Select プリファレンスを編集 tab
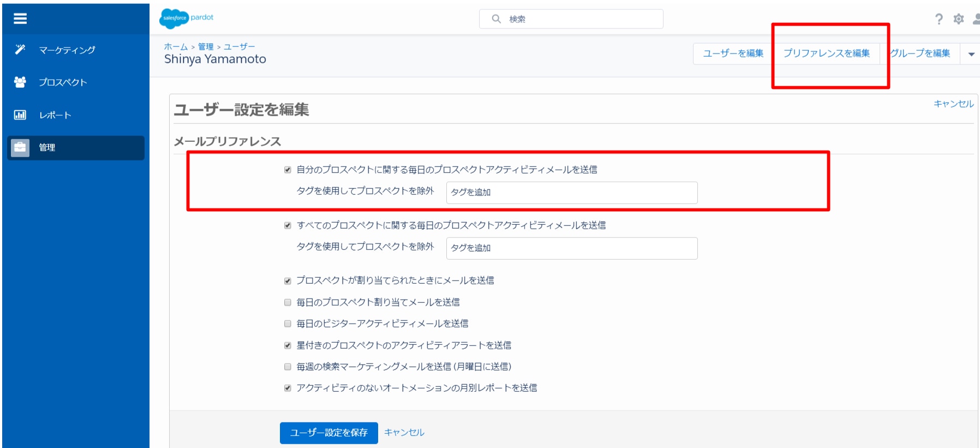This screenshot has height=448, width=980. 827,53
